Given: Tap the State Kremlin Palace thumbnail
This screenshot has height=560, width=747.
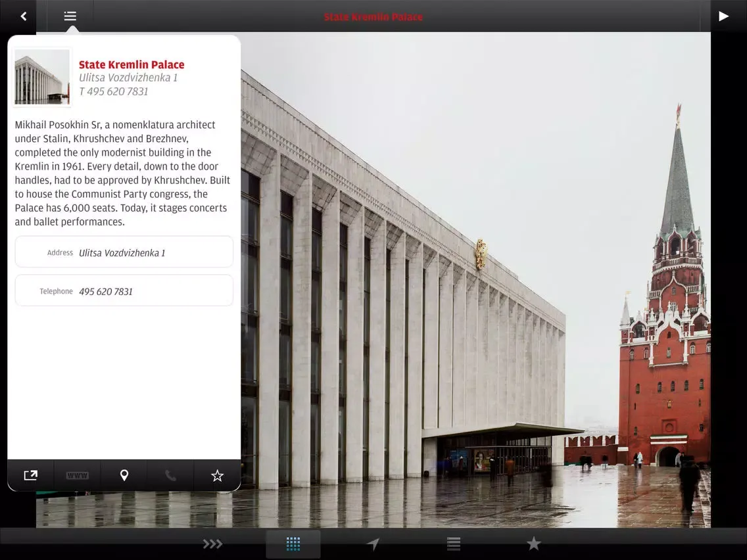Looking at the screenshot, I should coord(42,77).
